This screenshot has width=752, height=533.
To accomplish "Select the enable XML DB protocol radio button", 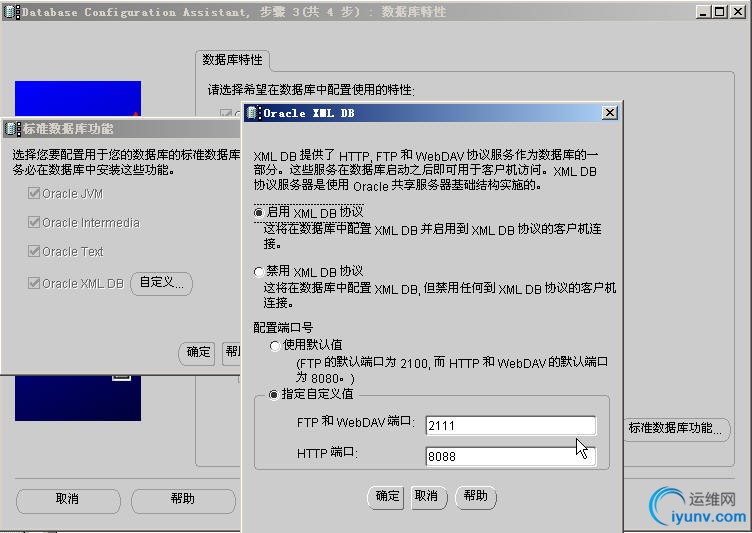I will coord(258,213).
